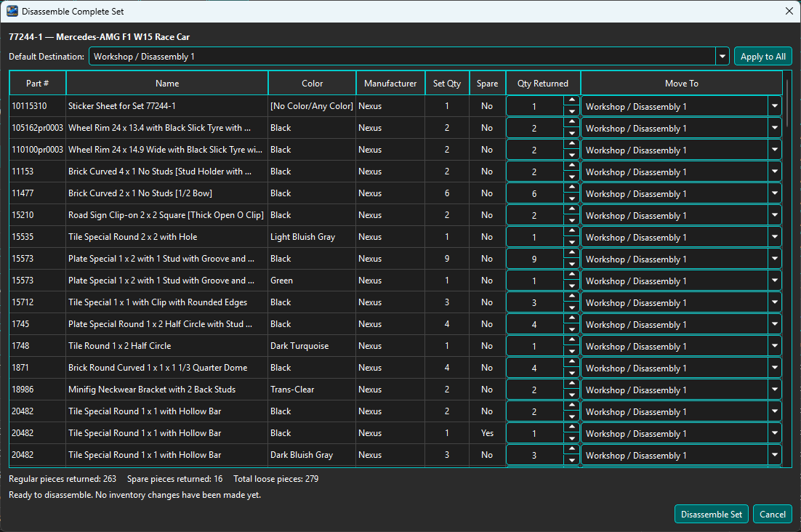
Task: Select the 'Light Bluish Gray' color cell
Action: [x=312, y=237]
